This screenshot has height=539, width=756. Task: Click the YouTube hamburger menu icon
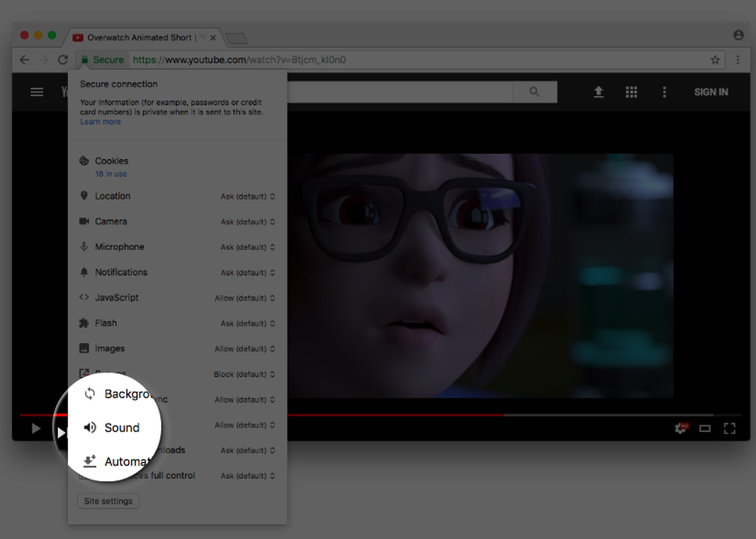(x=37, y=92)
